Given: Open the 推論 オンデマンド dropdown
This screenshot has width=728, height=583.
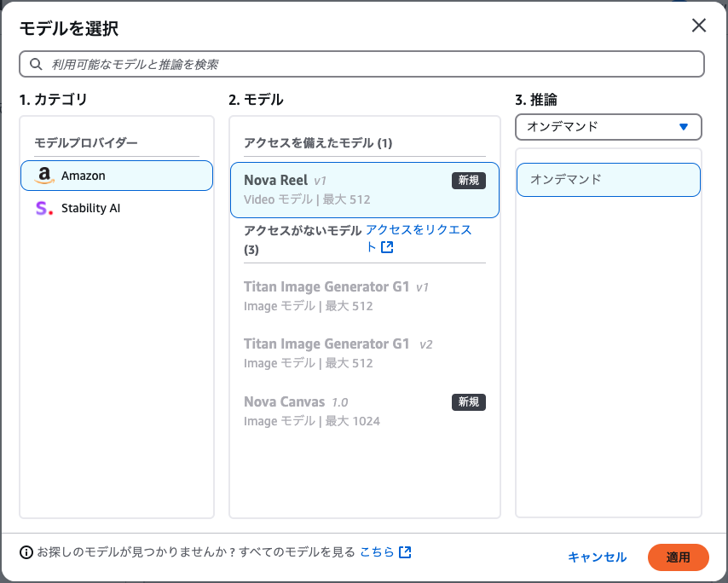Looking at the screenshot, I should [608, 127].
